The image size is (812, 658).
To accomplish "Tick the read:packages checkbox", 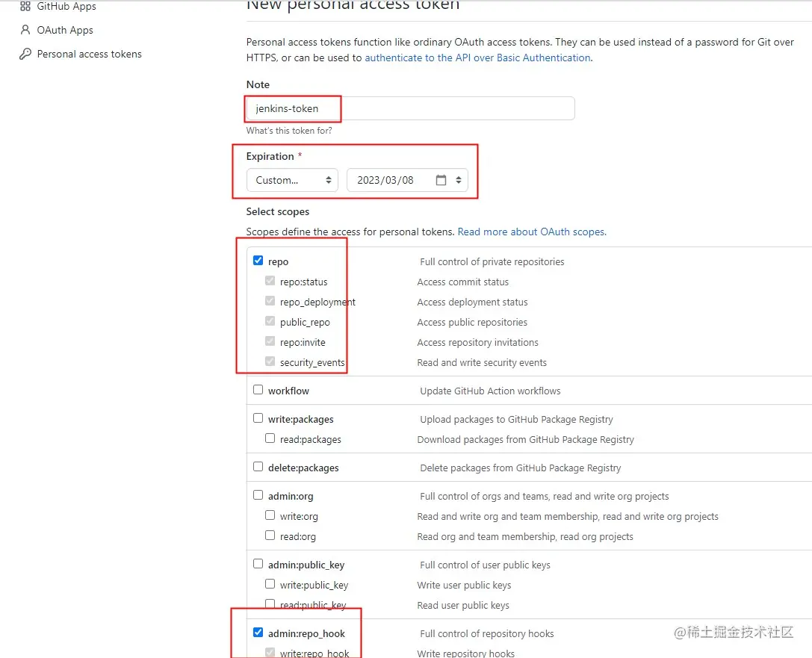I will (270, 438).
